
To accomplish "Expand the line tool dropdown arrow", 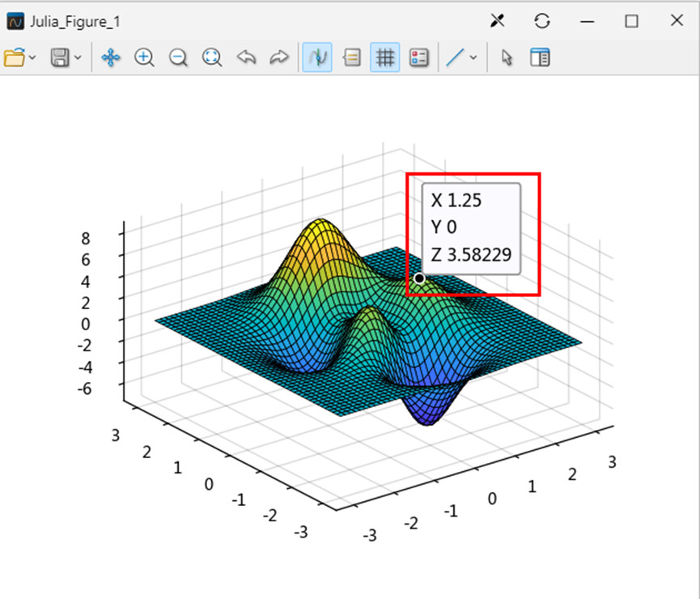I will coord(473,57).
